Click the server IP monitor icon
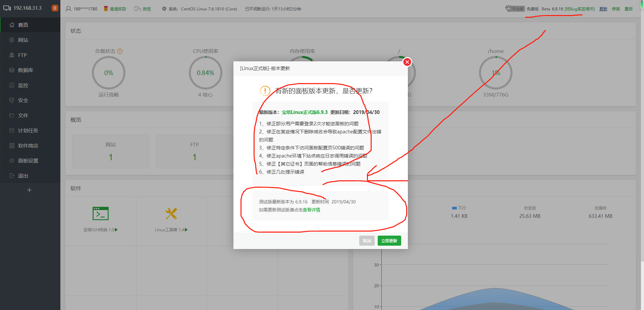The image size is (644, 310). [x=7, y=8]
